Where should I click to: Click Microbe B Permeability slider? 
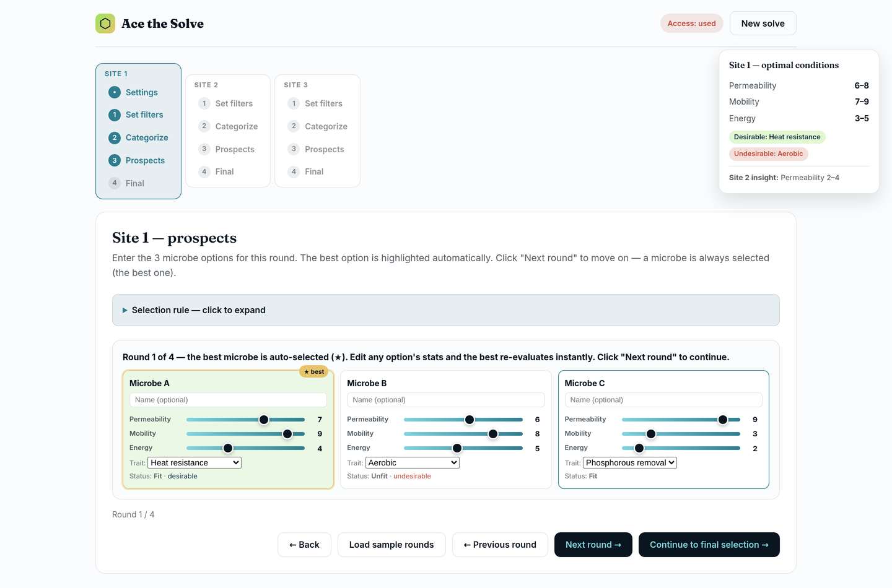pos(463,420)
